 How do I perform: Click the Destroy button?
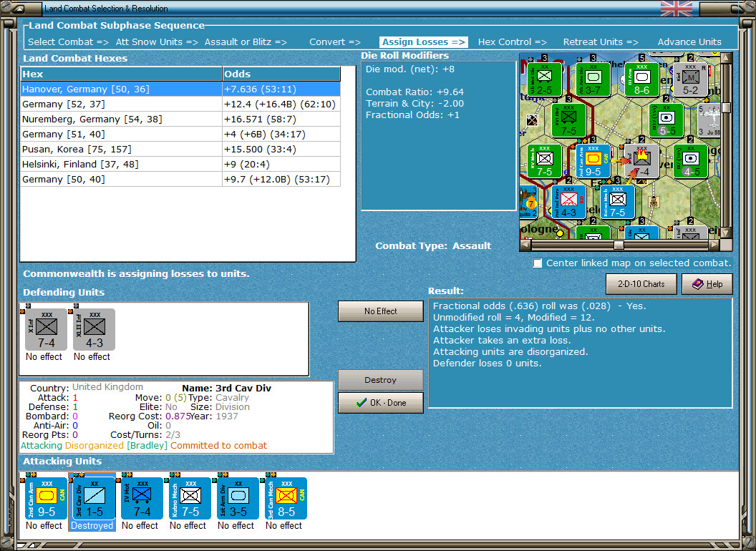[x=380, y=381]
